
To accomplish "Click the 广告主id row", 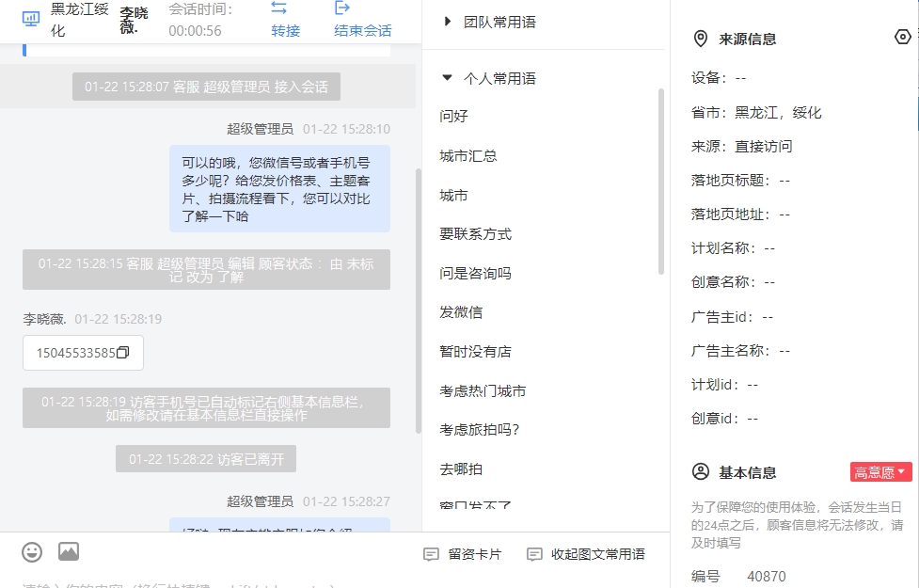I will point(732,317).
